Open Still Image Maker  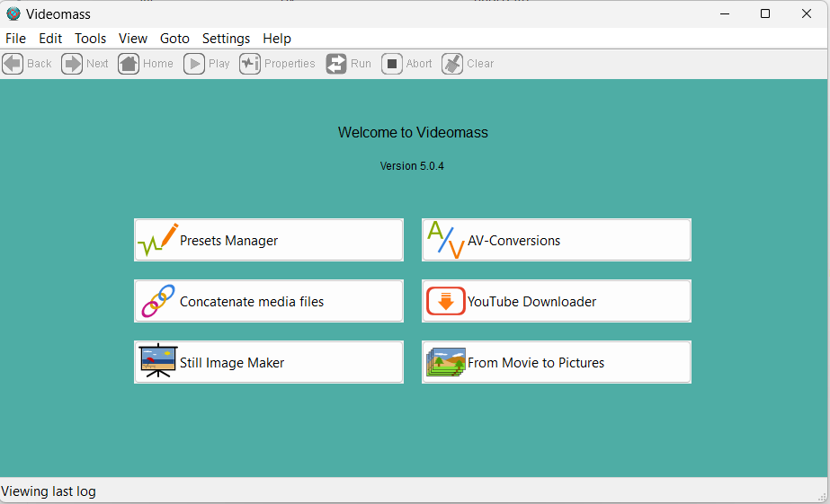269,362
